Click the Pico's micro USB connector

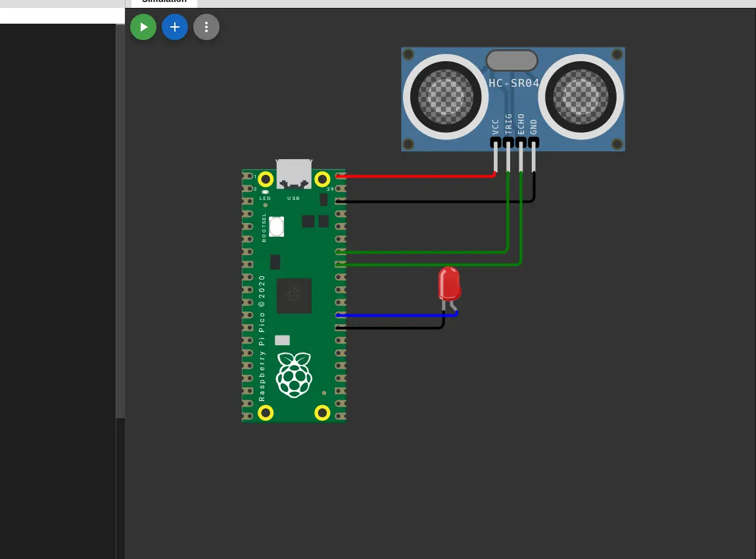coord(294,172)
